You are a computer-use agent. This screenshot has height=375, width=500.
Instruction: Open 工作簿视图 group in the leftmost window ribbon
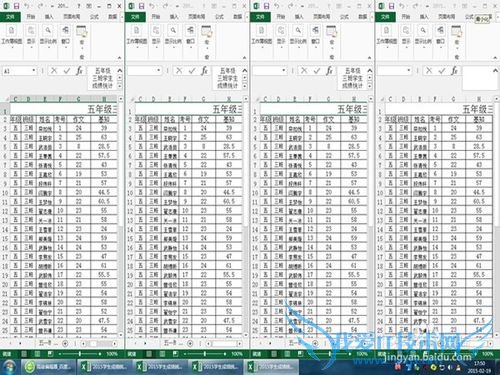tap(12, 36)
